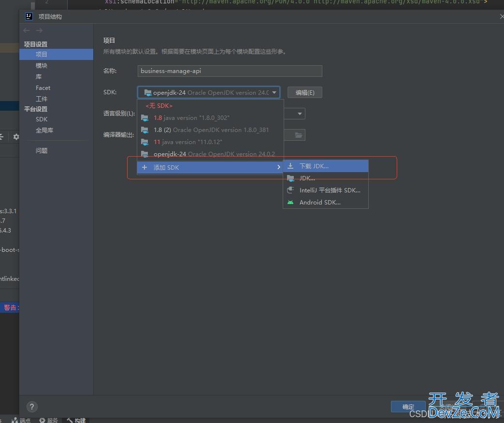Select JDK... from the submenu
This screenshot has width=504, height=423.
(x=307, y=178)
